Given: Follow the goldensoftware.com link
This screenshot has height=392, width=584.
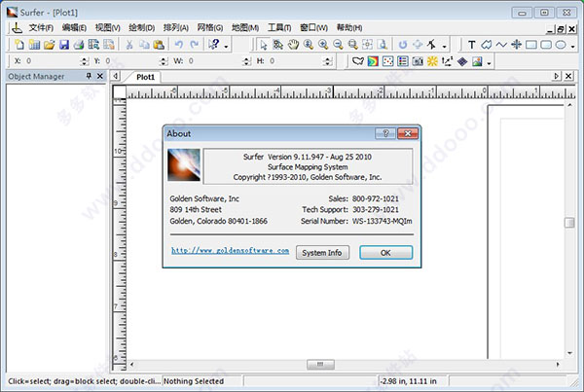Looking at the screenshot, I should 230,250.
